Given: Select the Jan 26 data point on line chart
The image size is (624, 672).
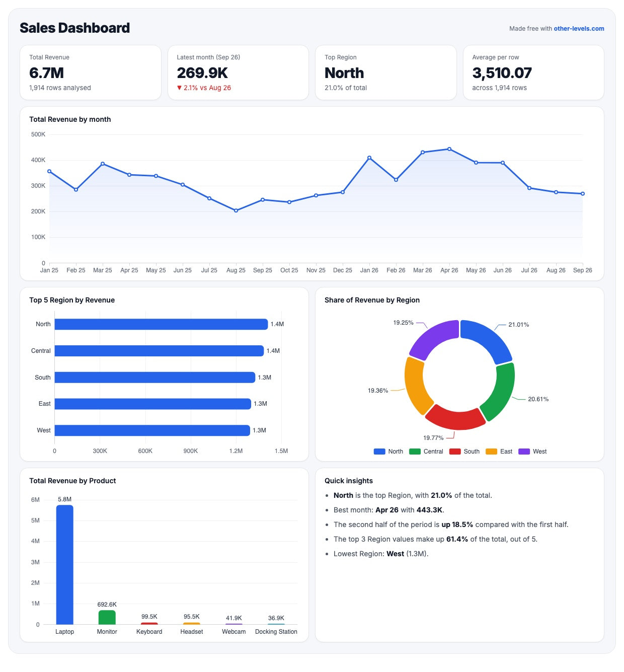Looking at the screenshot, I should click(x=369, y=158).
